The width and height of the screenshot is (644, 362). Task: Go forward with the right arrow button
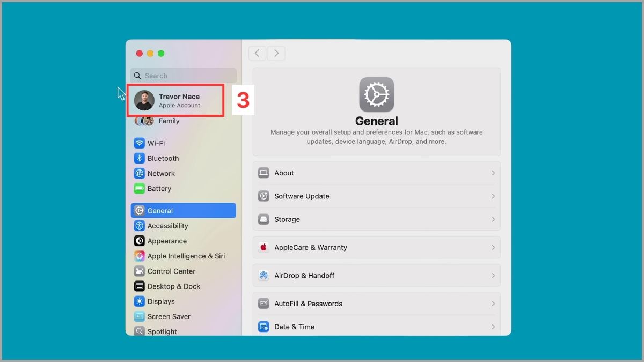[x=276, y=53]
